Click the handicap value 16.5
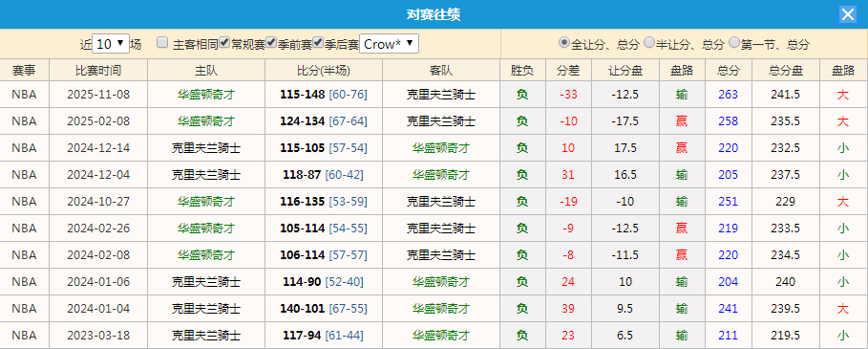 tap(625, 175)
